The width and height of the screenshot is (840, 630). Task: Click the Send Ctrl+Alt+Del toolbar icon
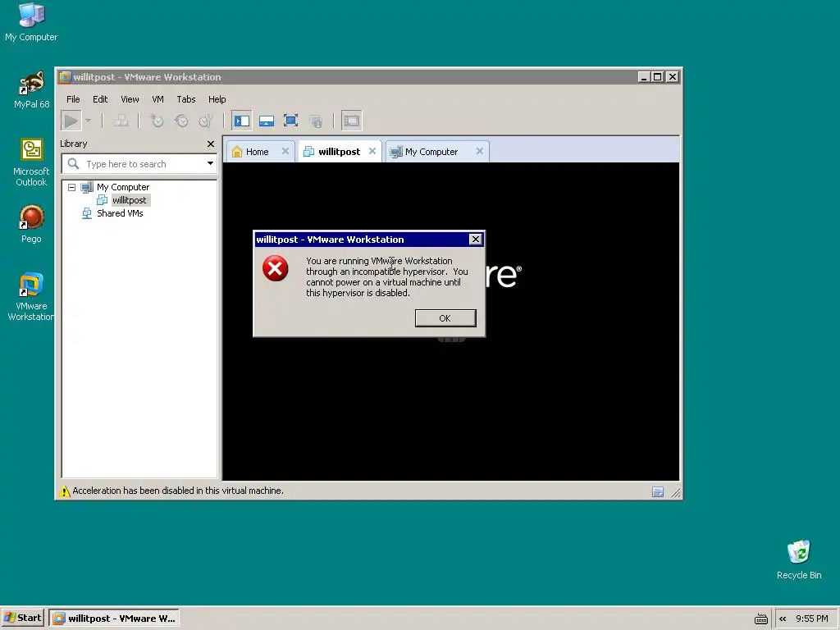(121, 121)
